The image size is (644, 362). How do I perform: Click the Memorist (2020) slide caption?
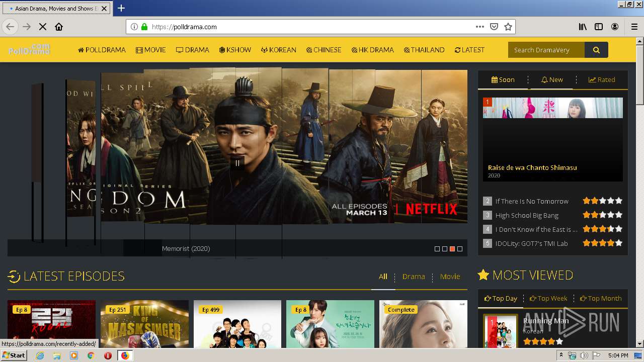pyautogui.click(x=186, y=248)
